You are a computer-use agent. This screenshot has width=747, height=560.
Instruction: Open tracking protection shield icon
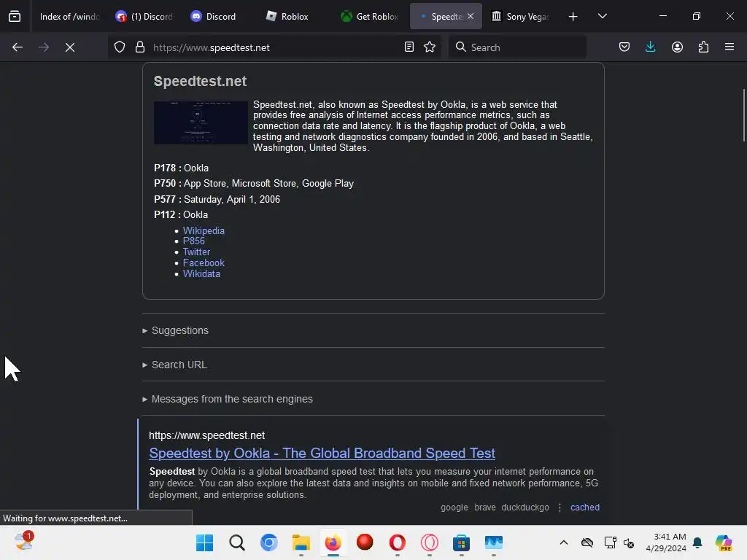click(x=120, y=47)
